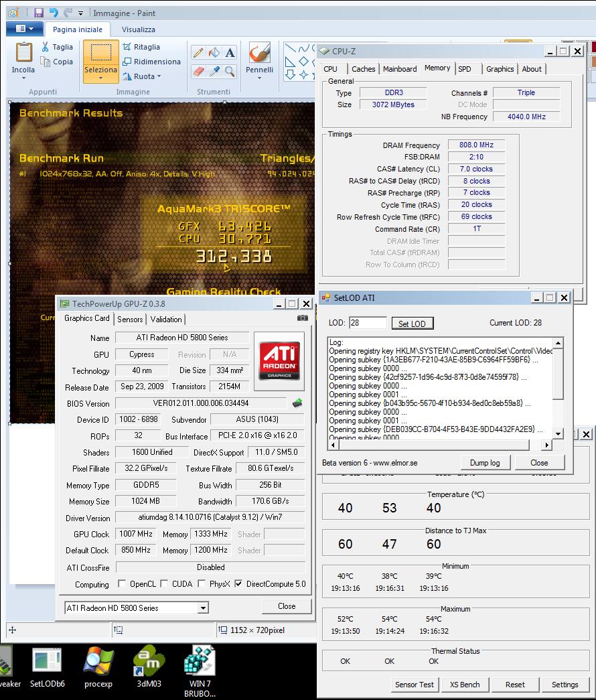The width and height of the screenshot is (596, 700).
Task: Open the About tab in CPU-Z
Action: pyautogui.click(x=532, y=69)
